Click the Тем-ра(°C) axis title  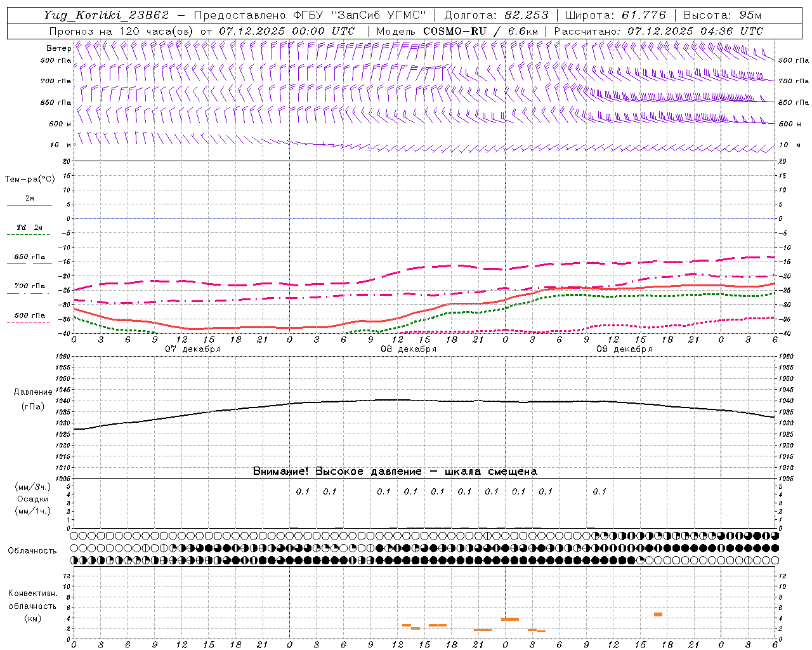(x=30, y=180)
